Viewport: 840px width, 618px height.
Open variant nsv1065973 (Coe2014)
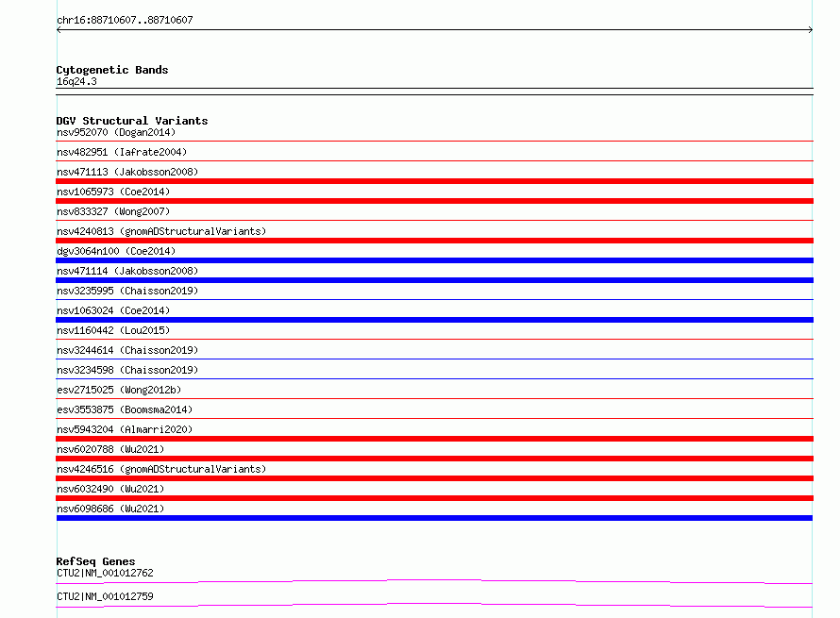pos(113,192)
